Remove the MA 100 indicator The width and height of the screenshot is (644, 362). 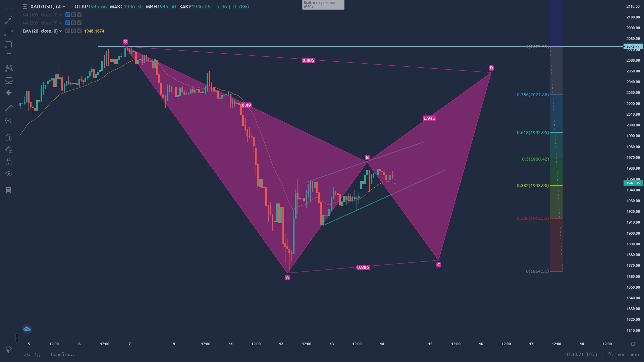pyautogui.click(x=79, y=15)
